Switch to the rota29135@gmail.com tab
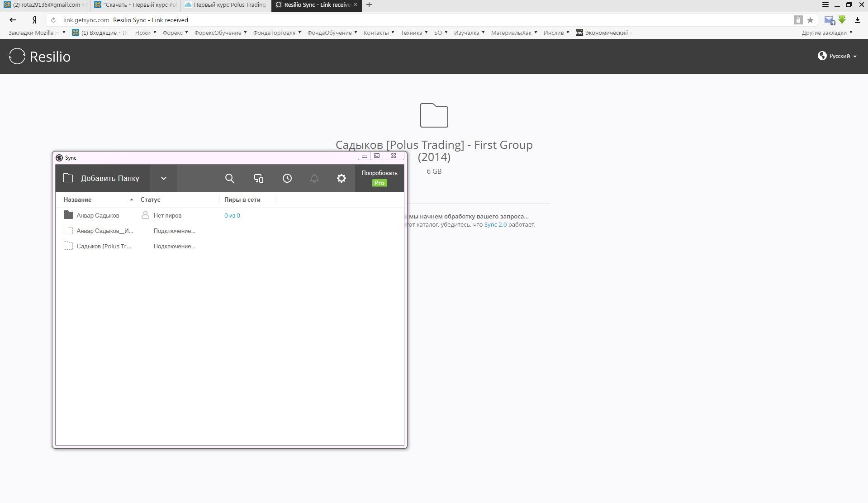The image size is (868, 503). point(44,5)
